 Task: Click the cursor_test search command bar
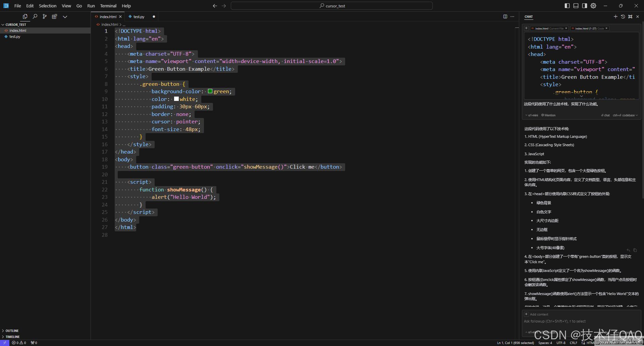(x=332, y=6)
